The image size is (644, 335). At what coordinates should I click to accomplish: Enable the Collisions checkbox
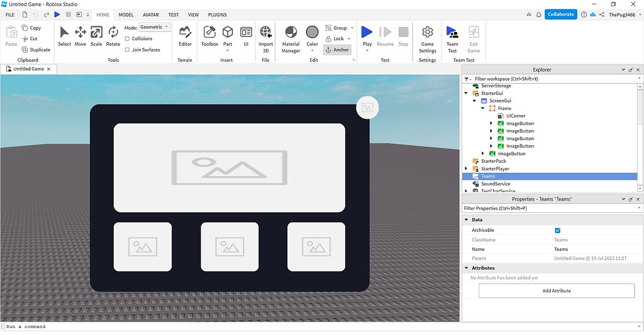tap(128, 39)
